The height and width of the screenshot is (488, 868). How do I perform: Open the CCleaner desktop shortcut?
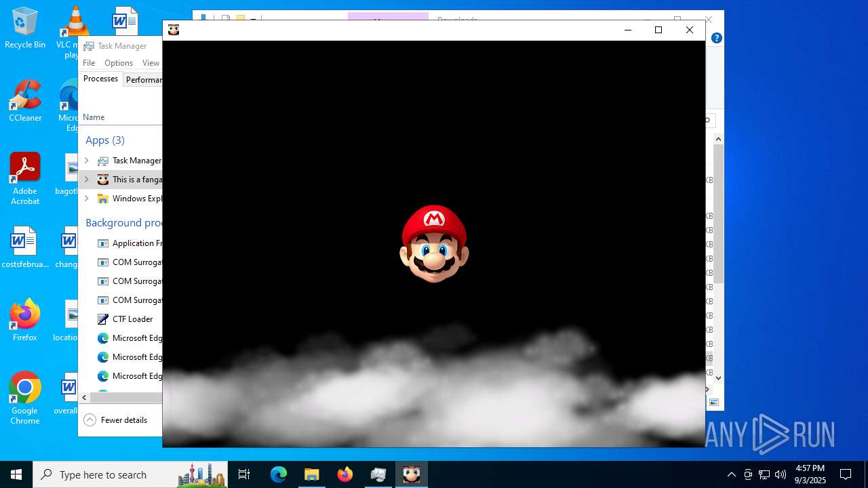click(25, 101)
